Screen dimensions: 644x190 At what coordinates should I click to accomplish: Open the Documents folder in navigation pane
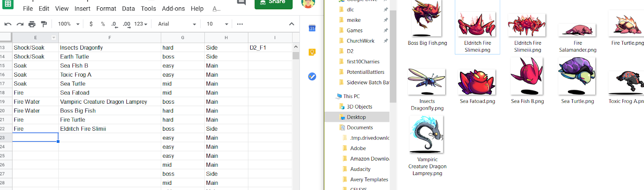coord(360,127)
